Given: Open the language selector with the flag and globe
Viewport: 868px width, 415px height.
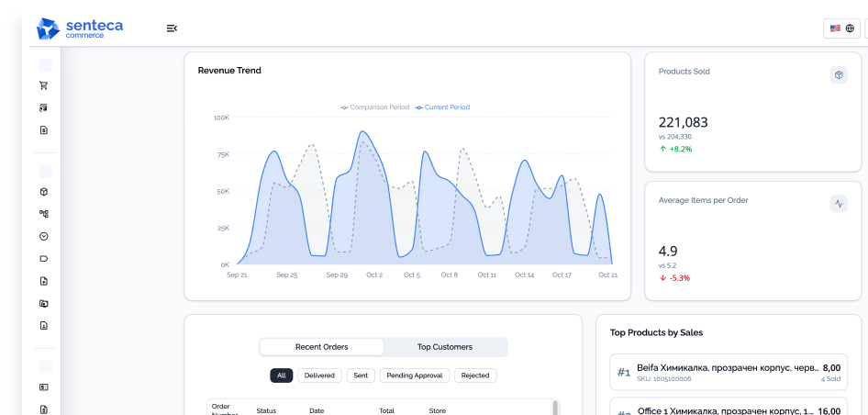Looking at the screenshot, I should pos(842,28).
